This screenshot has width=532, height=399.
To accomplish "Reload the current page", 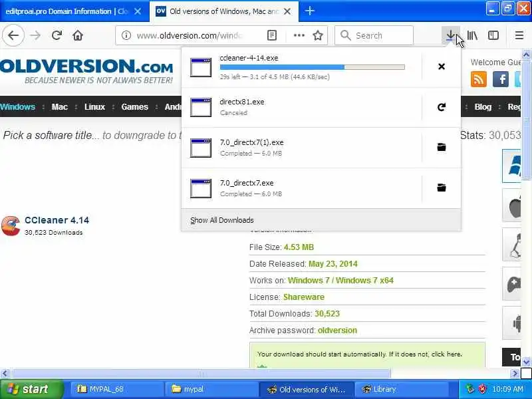I will tap(57, 35).
